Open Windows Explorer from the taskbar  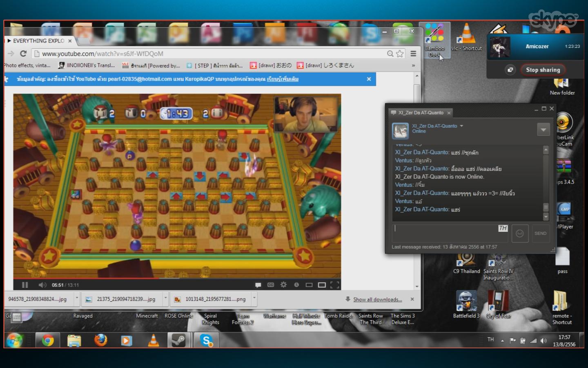(x=74, y=340)
